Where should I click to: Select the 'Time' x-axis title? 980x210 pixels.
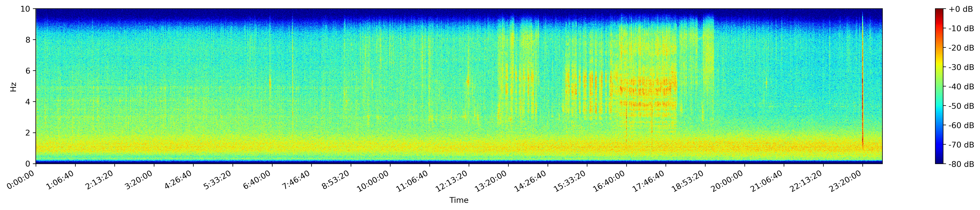459,200
